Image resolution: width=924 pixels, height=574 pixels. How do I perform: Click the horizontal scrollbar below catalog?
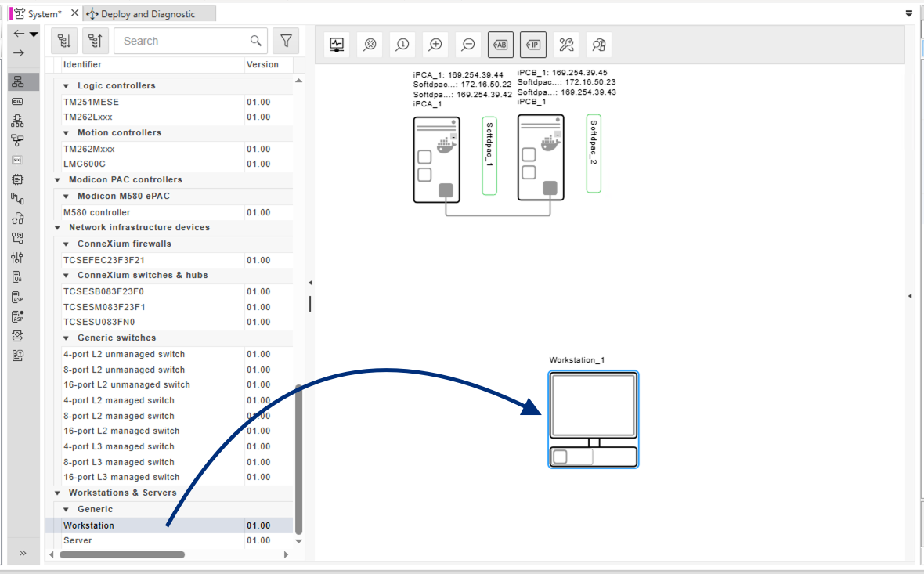pyautogui.click(x=122, y=554)
